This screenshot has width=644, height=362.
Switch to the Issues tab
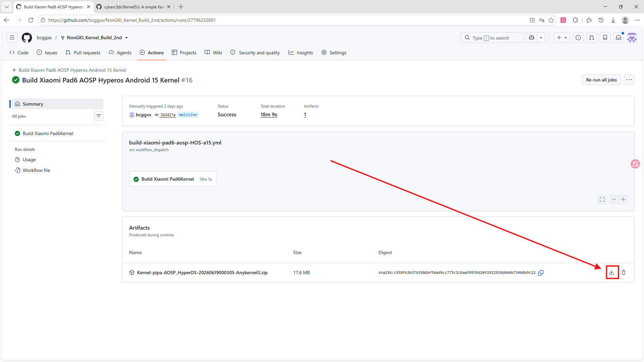47,53
